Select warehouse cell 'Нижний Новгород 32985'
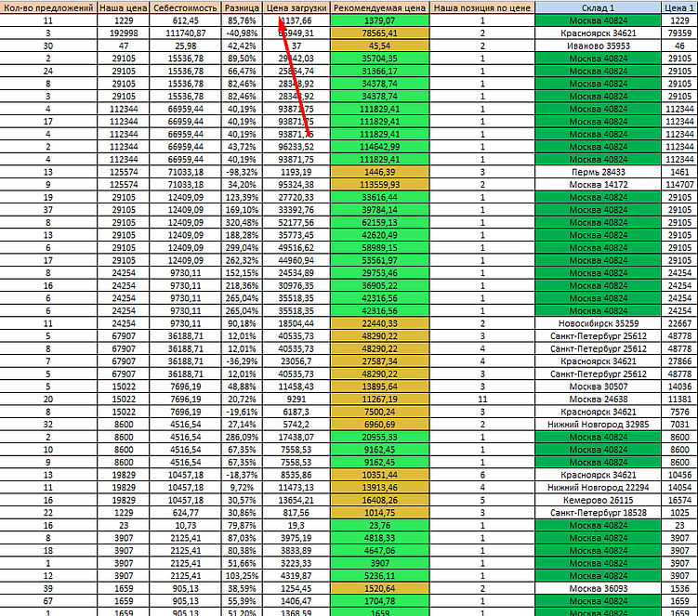This screenshot has width=698, height=616. click(598, 425)
